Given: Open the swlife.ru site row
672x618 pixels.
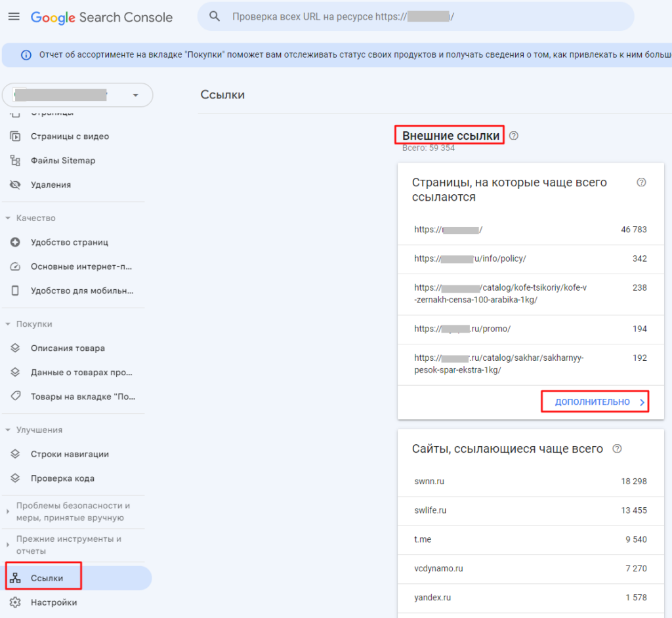Looking at the screenshot, I should tap(530, 511).
